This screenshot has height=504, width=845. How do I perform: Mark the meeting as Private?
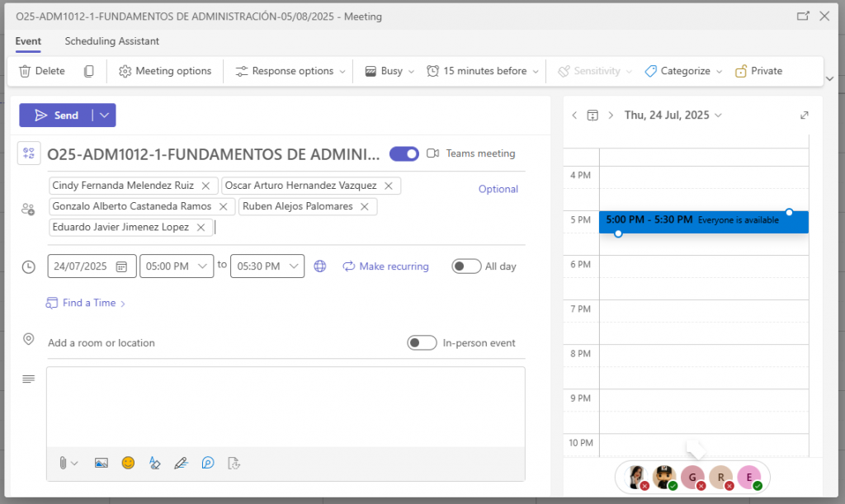pyautogui.click(x=759, y=71)
